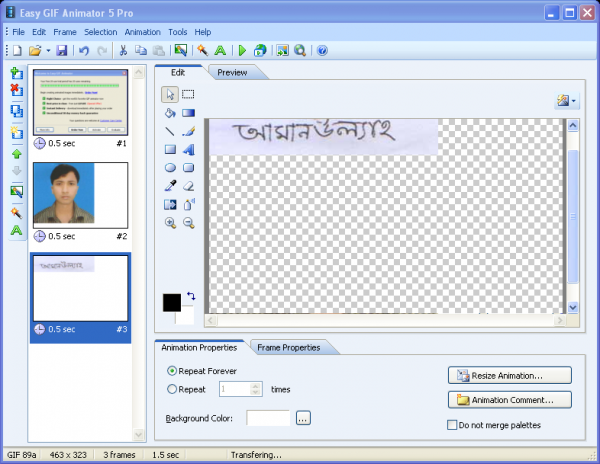The image size is (600, 464).
Task: Click the canvas vertical scrollbar down arrow
Action: click(x=573, y=307)
